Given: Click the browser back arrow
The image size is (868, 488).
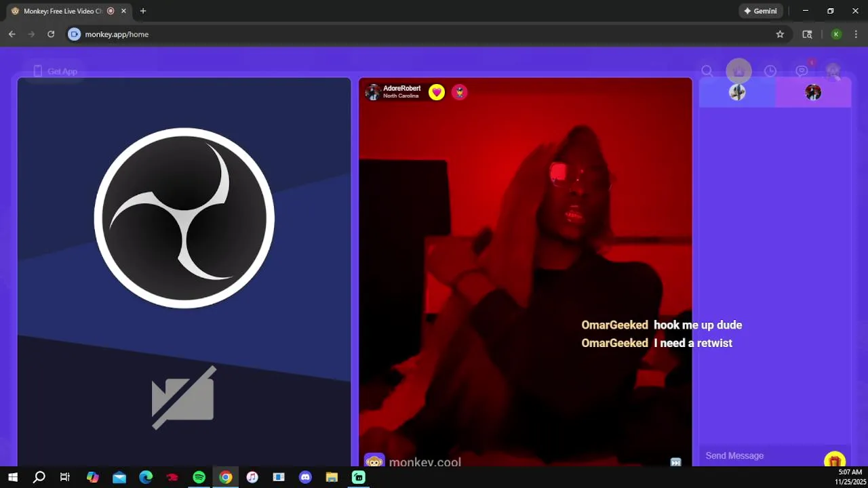Looking at the screenshot, I should (12, 34).
